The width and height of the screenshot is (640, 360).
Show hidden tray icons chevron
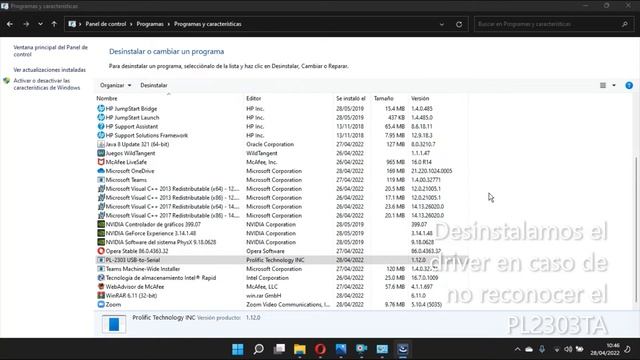click(x=517, y=349)
